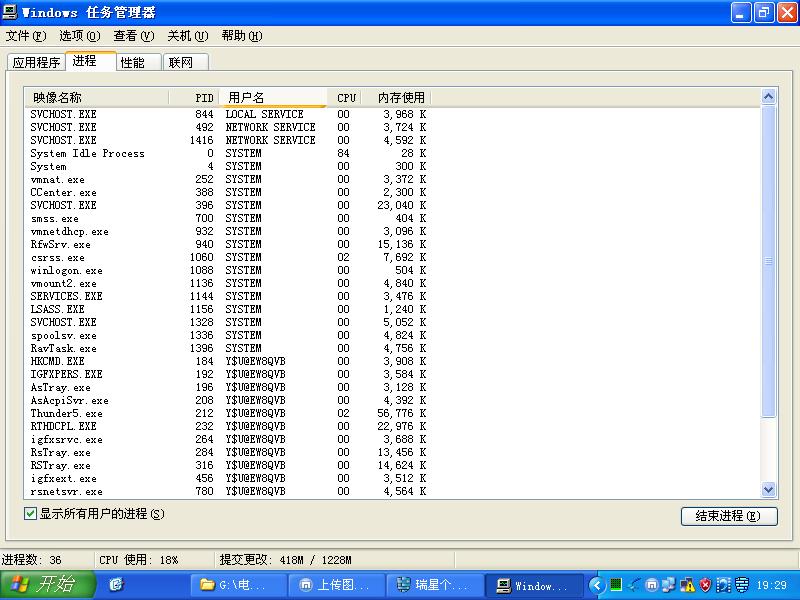Select the RfwSrv.exe process
Viewport: 800px width, 600px height.
[229, 244]
